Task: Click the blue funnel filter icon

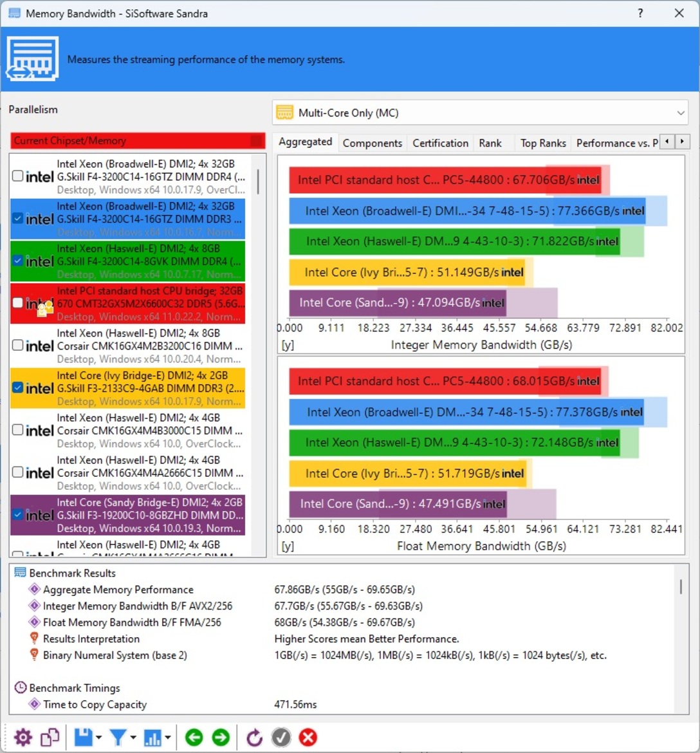Action: (x=118, y=737)
